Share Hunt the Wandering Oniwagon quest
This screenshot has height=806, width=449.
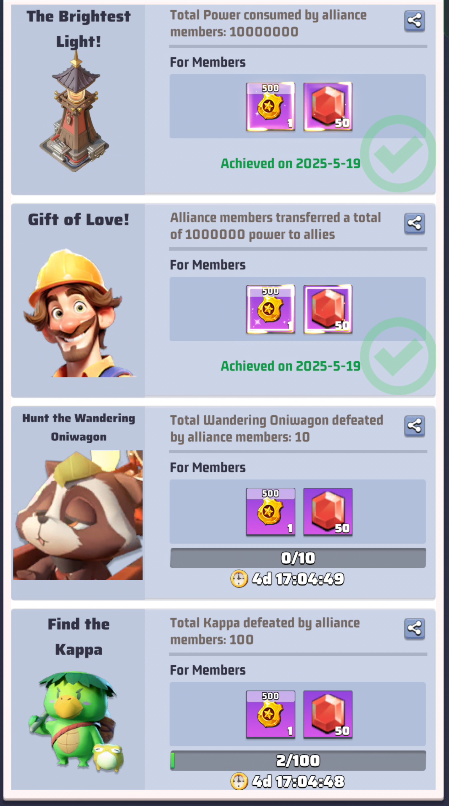click(x=414, y=426)
